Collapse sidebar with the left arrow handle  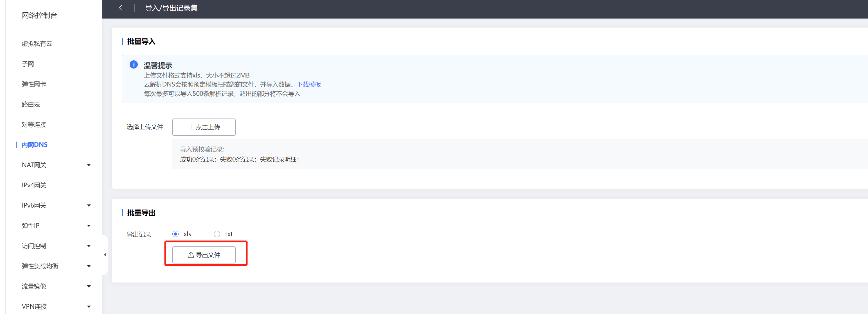(105, 255)
